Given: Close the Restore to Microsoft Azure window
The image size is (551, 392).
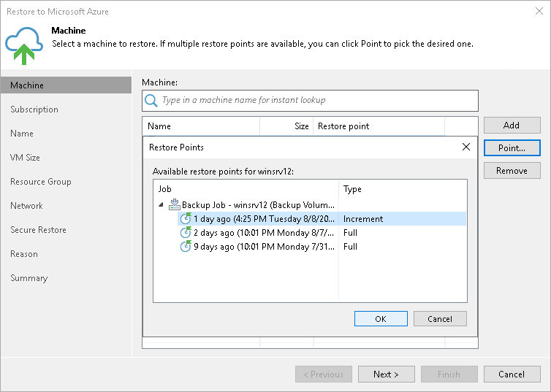Looking at the screenshot, I should [x=539, y=11].
